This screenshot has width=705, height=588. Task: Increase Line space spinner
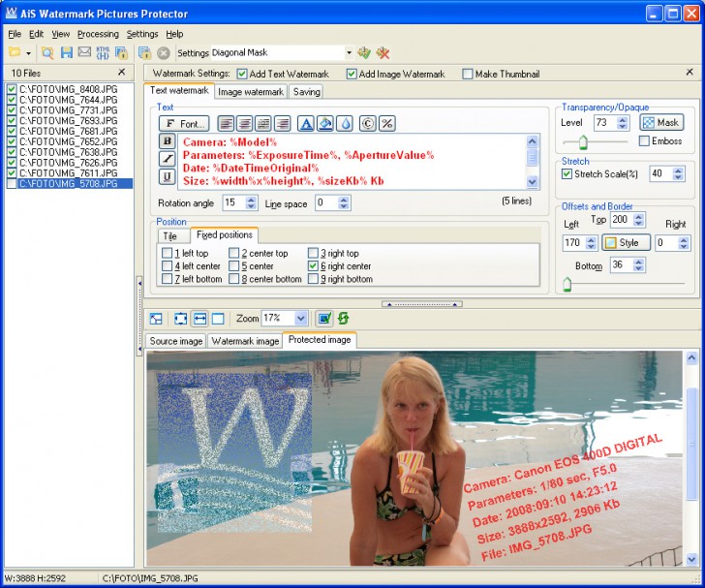[344, 200]
